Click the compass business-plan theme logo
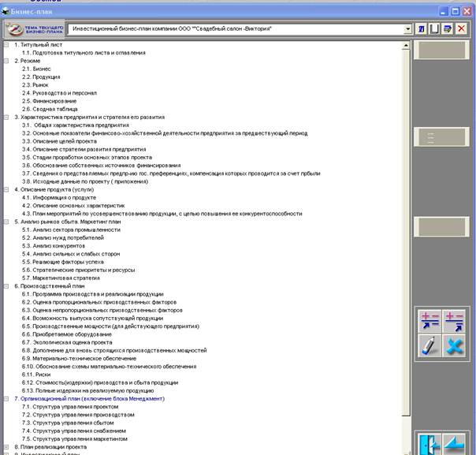 (35, 29)
